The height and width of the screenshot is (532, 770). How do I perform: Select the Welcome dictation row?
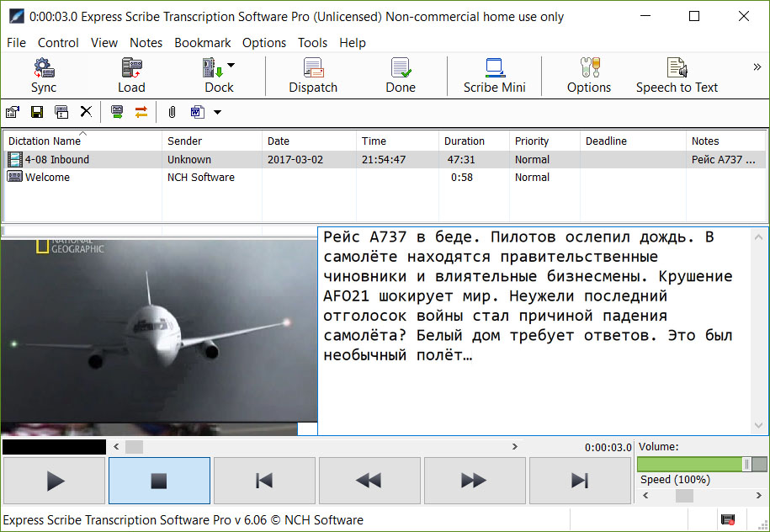pyautogui.click(x=385, y=177)
